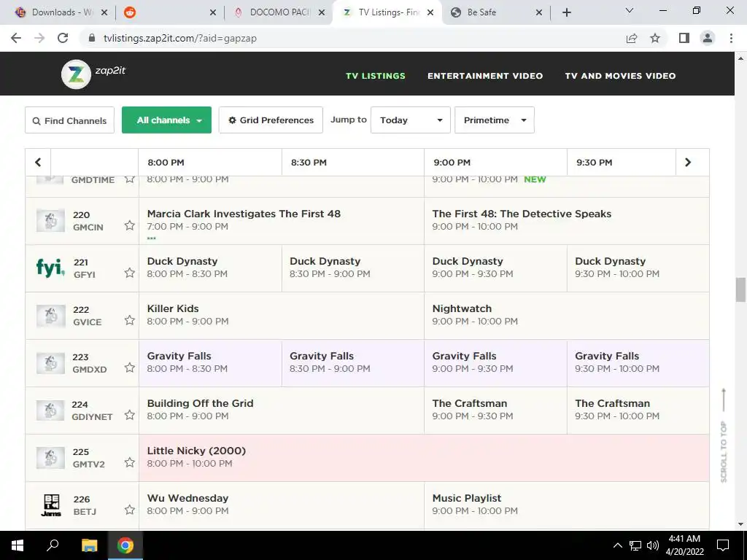
Task: Open the Chrome profile menu
Action: coord(708,38)
